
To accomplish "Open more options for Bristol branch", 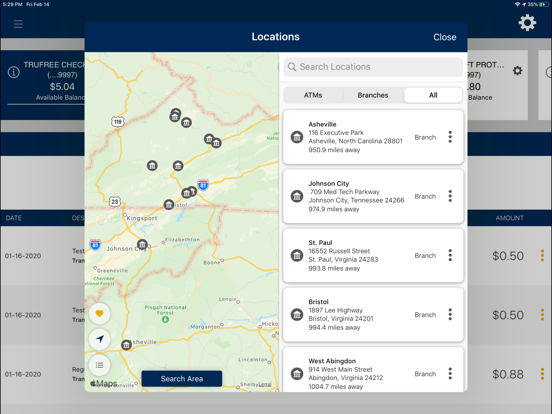I will pos(450,314).
